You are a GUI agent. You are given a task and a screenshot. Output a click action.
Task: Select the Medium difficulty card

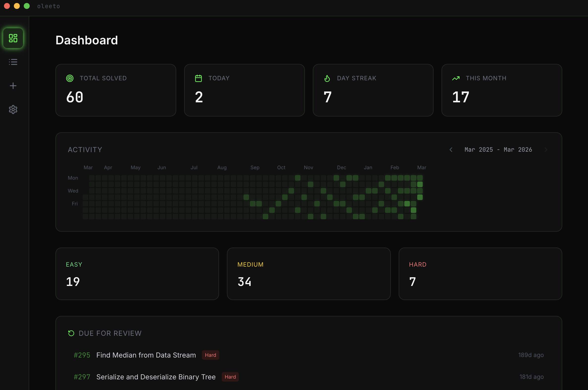pos(309,274)
